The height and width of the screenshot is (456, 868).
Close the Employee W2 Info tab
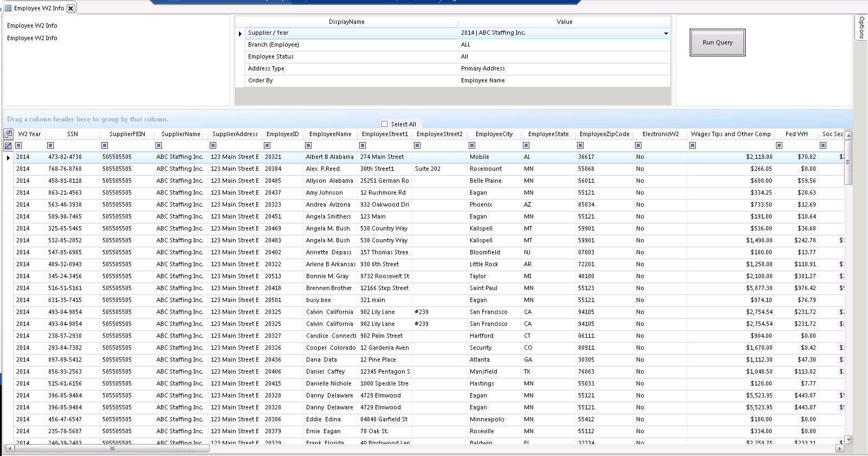(x=70, y=8)
